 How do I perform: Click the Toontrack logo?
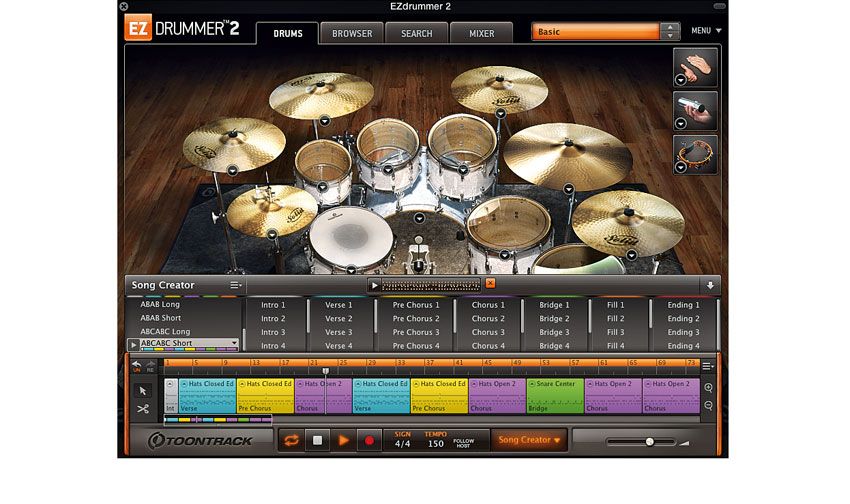click(200, 441)
